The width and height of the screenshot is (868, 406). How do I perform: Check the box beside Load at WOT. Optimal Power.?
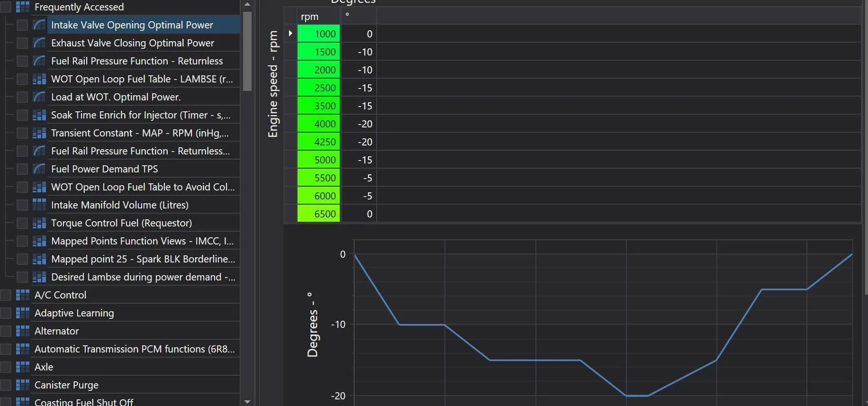pyautogui.click(x=22, y=97)
